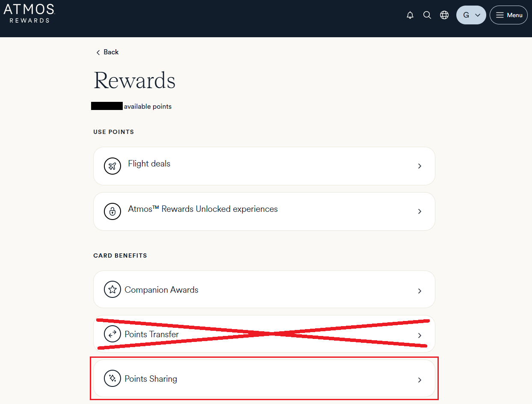Click the Rewards page heading

point(134,80)
